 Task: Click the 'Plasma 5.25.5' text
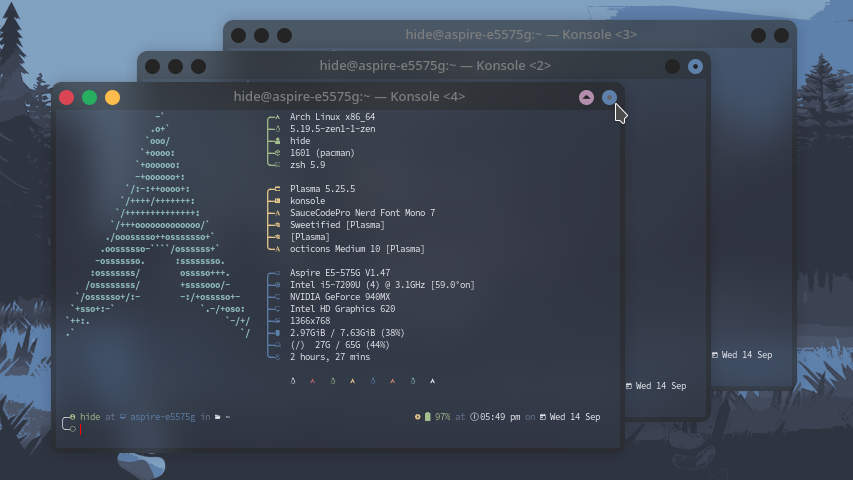point(323,189)
